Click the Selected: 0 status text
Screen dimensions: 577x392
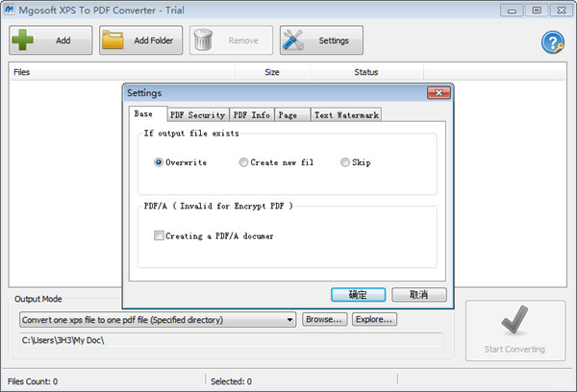coord(231,381)
